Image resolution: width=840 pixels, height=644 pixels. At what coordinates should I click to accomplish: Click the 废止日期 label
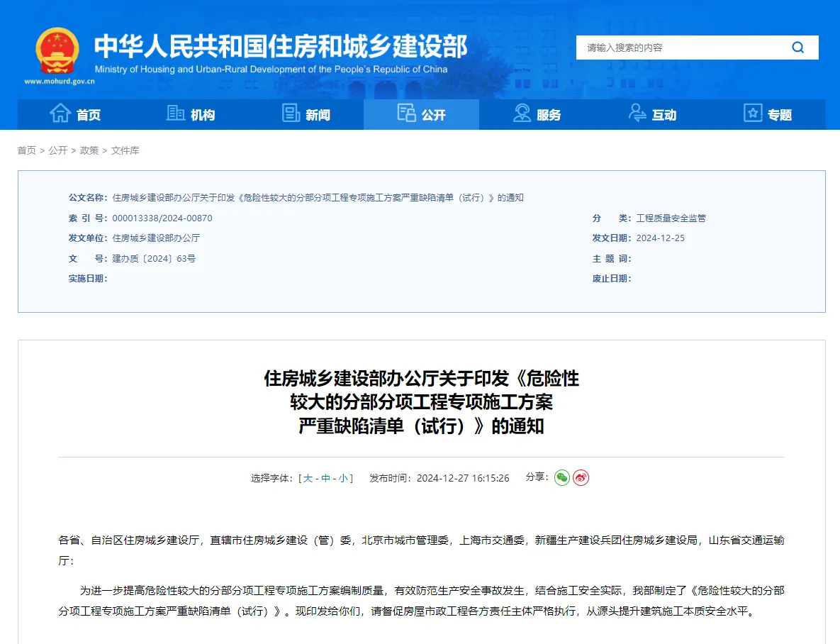click(612, 278)
